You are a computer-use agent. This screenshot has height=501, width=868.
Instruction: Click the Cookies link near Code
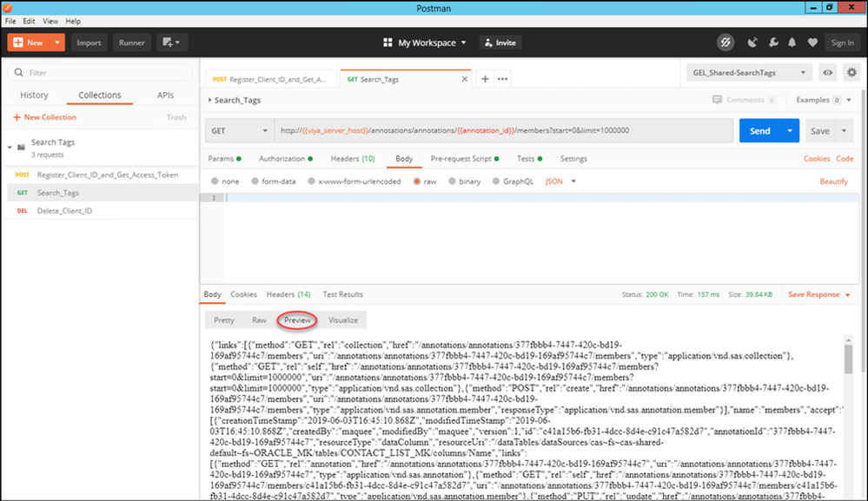pos(817,159)
